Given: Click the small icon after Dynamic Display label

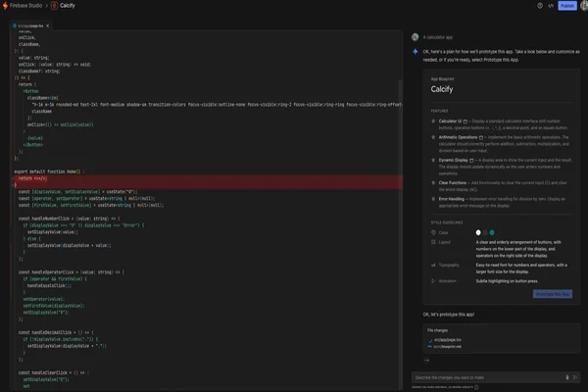Looking at the screenshot, I should tap(471, 160).
